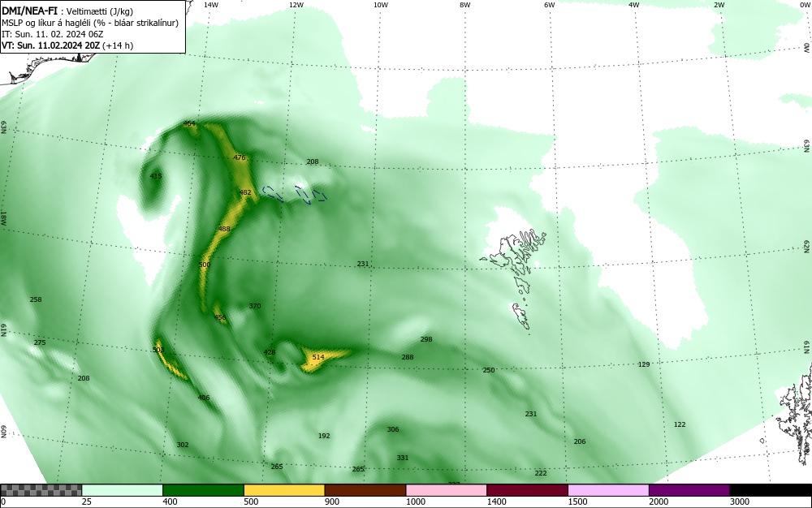Screen dimensions: 812x508
Task: Click the map value 250
Action: [489, 370]
